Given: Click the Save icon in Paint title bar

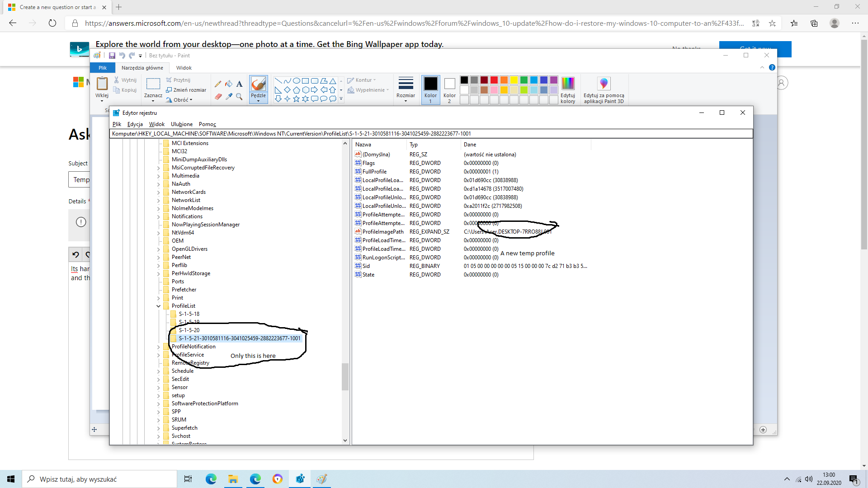Looking at the screenshot, I should pos(112,56).
